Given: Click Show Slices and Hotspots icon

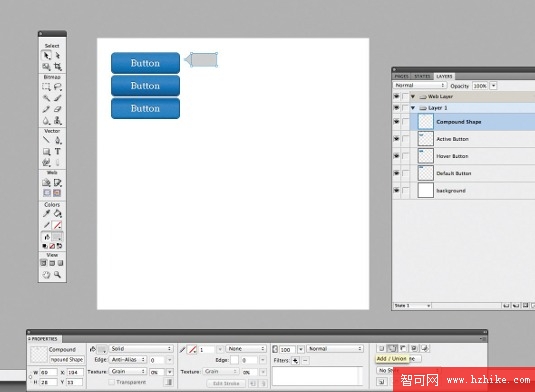Looking at the screenshot, I should click(x=57, y=193).
